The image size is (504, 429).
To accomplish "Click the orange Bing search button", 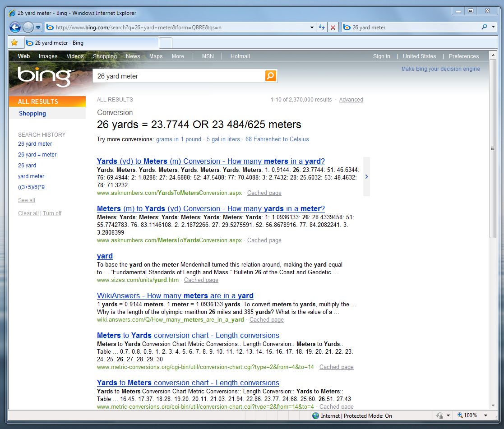I will (271, 76).
